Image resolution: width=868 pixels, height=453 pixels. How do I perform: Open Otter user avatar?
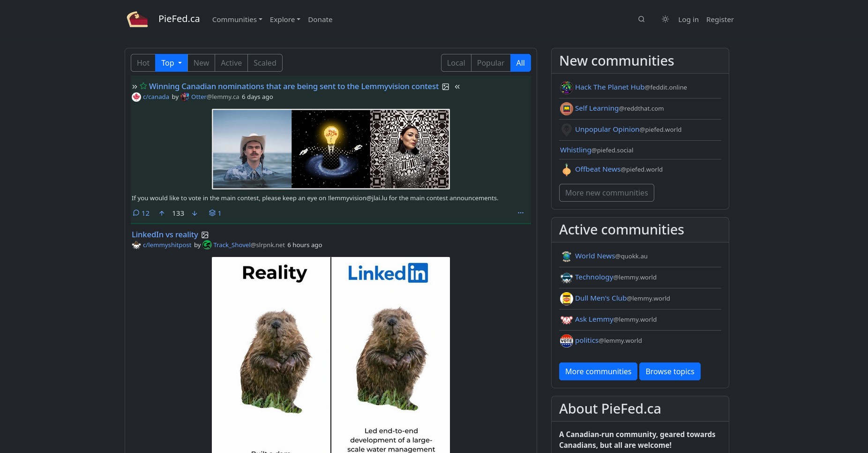pos(185,97)
